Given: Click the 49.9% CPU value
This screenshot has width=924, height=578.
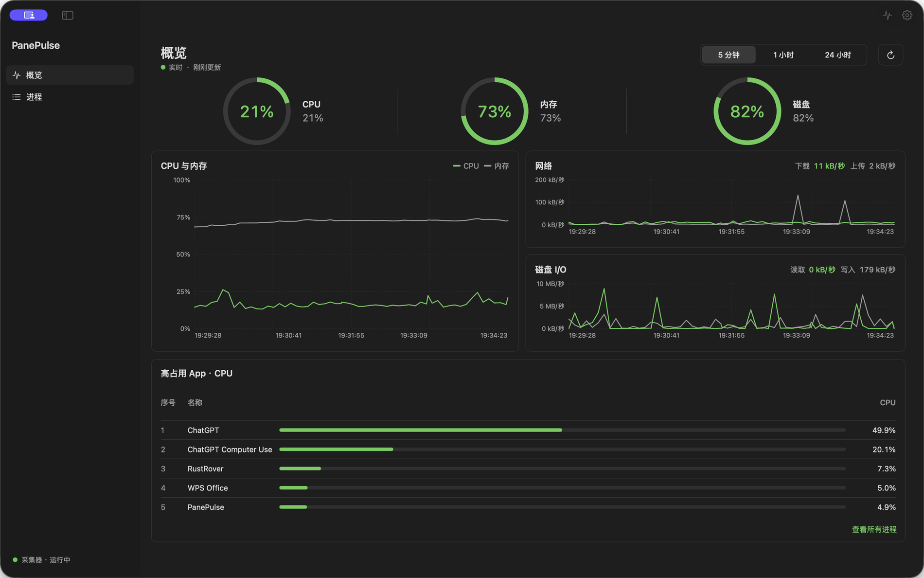Looking at the screenshot, I should click(x=884, y=430).
